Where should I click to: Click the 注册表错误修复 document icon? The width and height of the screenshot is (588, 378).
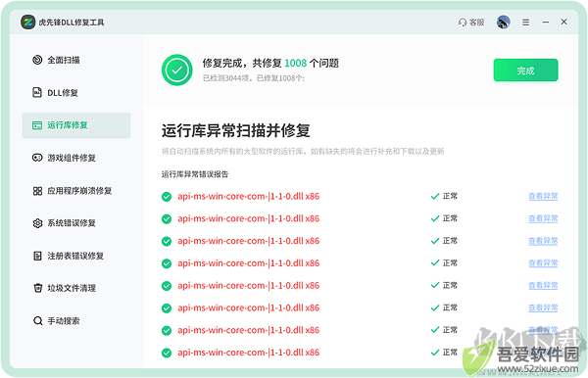(x=37, y=256)
